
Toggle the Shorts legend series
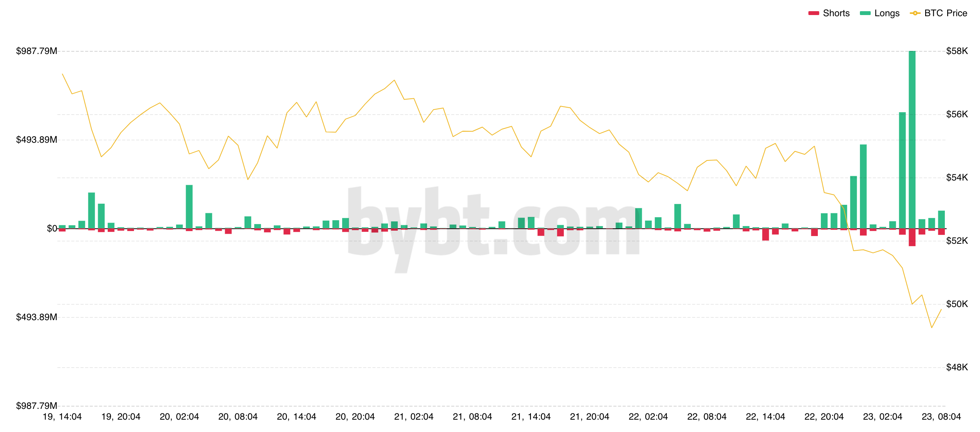tap(829, 13)
